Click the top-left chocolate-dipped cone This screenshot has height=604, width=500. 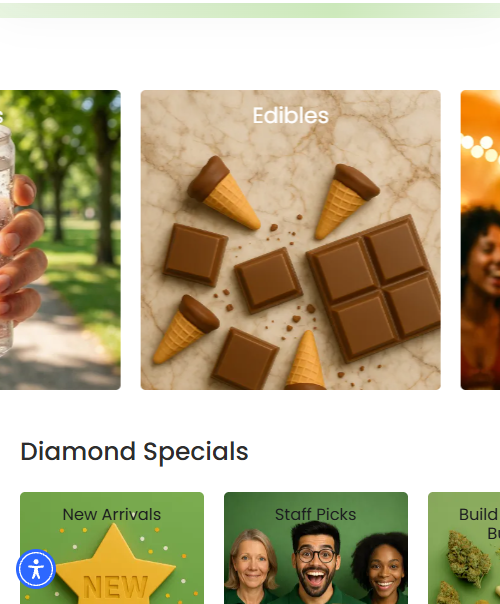[x=223, y=192]
